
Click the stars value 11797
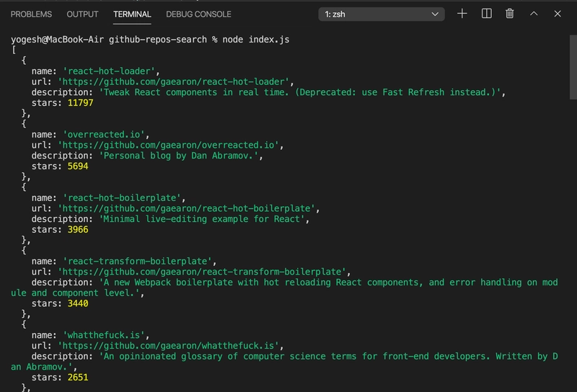pyautogui.click(x=80, y=103)
